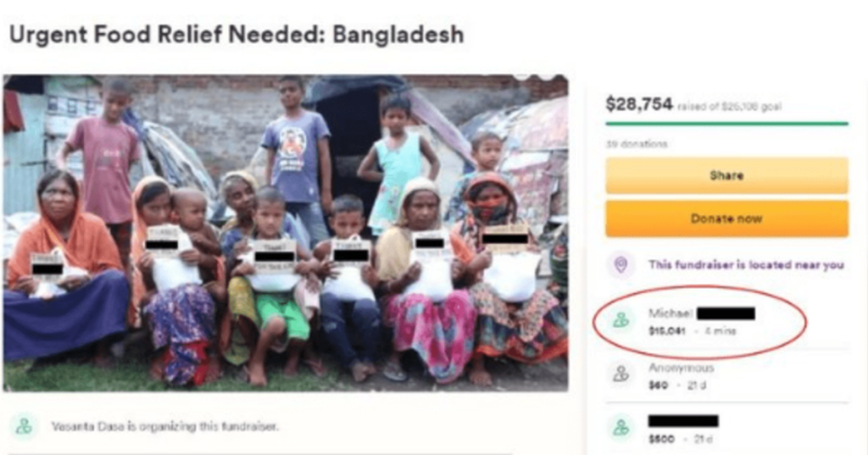Open the fundraiser group photo
This screenshot has height=455, width=868.
(285, 233)
